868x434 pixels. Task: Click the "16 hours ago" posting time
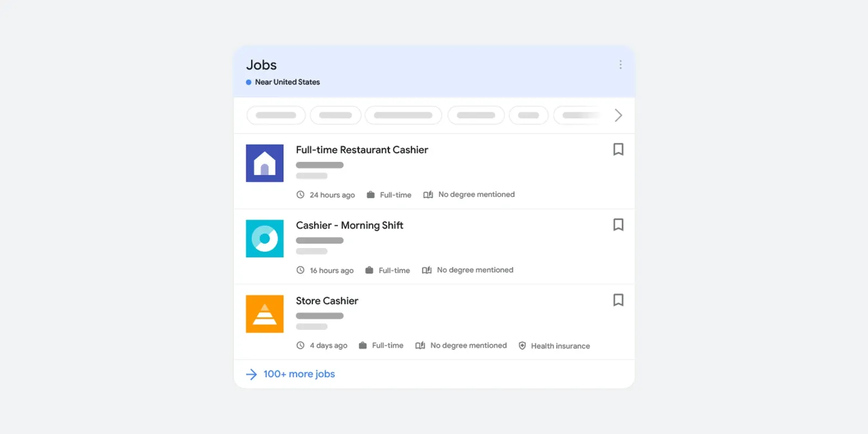pos(331,270)
